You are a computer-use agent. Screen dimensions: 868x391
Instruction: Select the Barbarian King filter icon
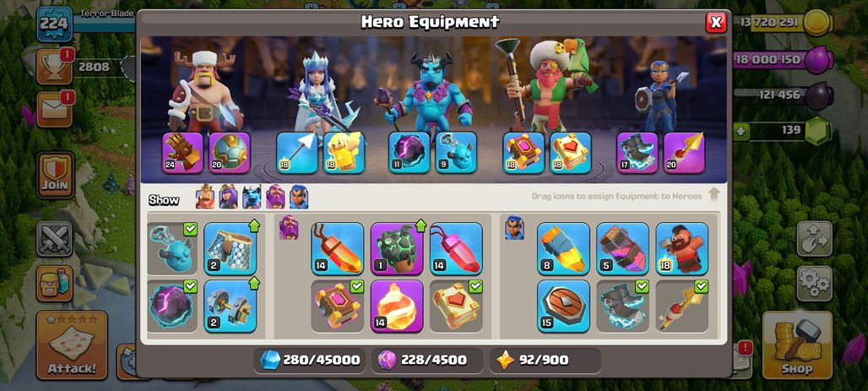[x=205, y=197]
